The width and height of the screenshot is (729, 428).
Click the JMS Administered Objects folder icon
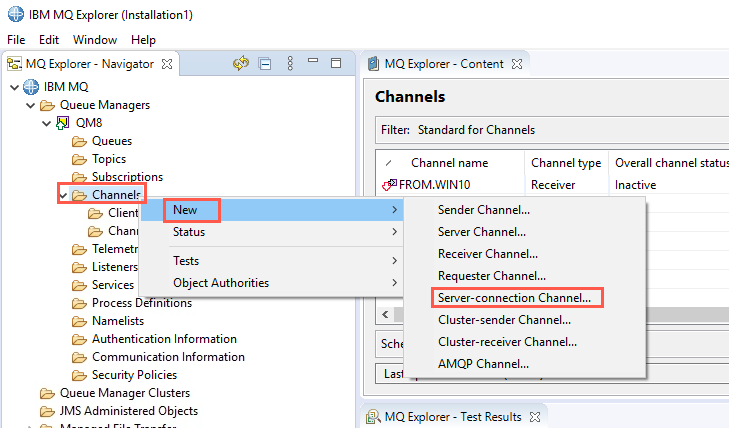click(47, 411)
